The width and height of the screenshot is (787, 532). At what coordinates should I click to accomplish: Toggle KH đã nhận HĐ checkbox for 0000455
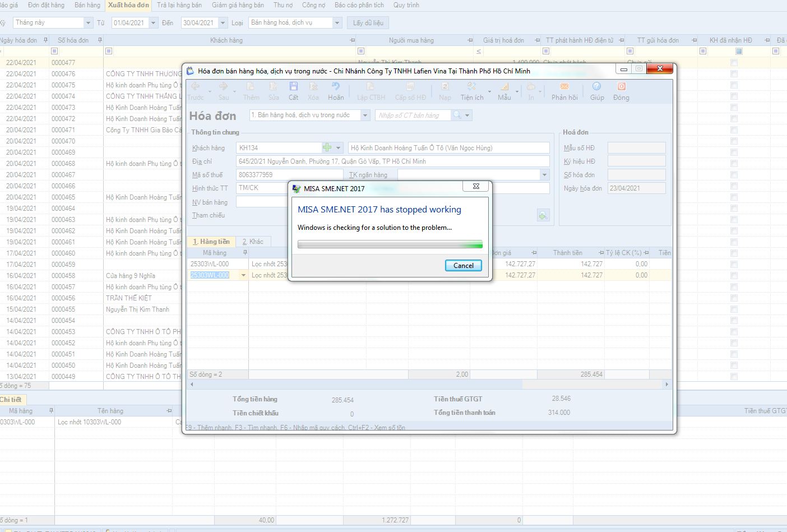coord(734,309)
